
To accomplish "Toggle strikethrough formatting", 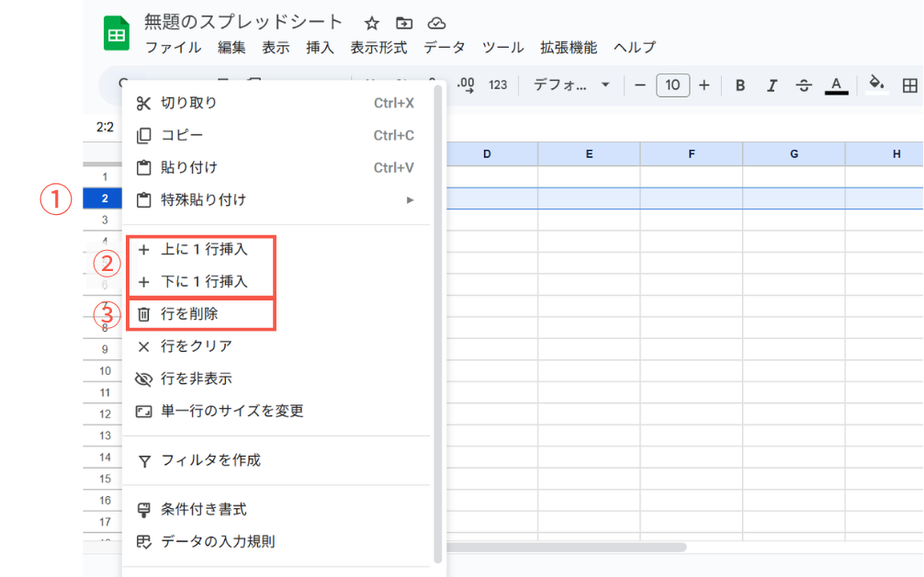I will pos(804,85).
